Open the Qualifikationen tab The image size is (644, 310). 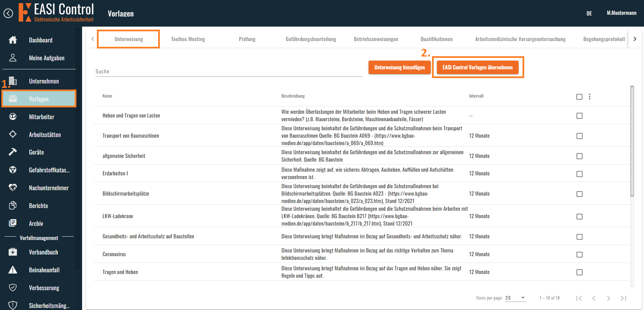(x=437, y=39)
